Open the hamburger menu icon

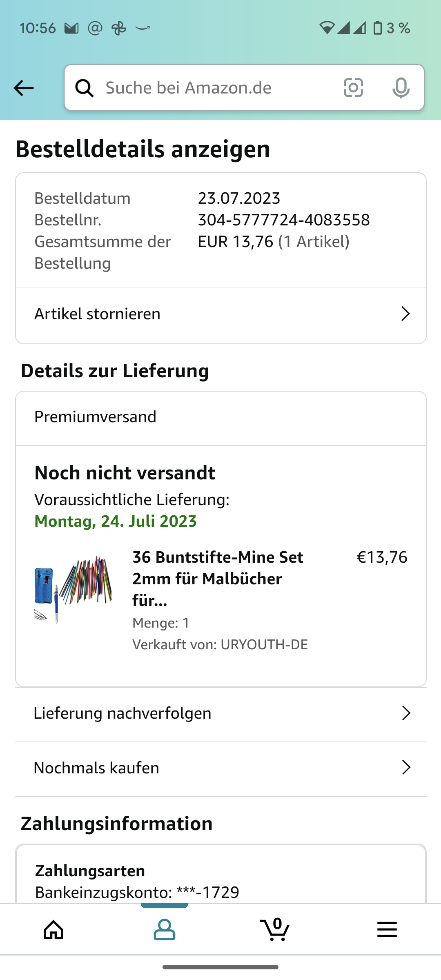[x=387, y=930]
